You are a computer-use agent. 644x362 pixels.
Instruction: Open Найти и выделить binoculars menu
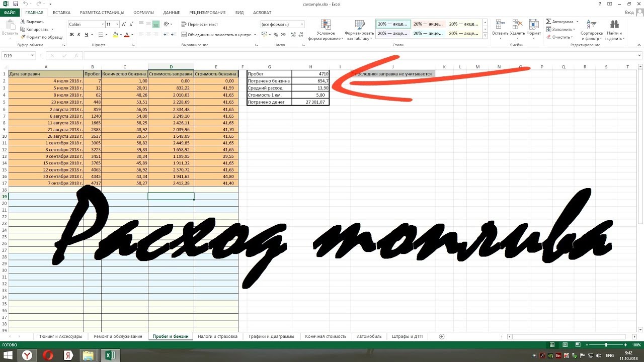tap(614, 30)
